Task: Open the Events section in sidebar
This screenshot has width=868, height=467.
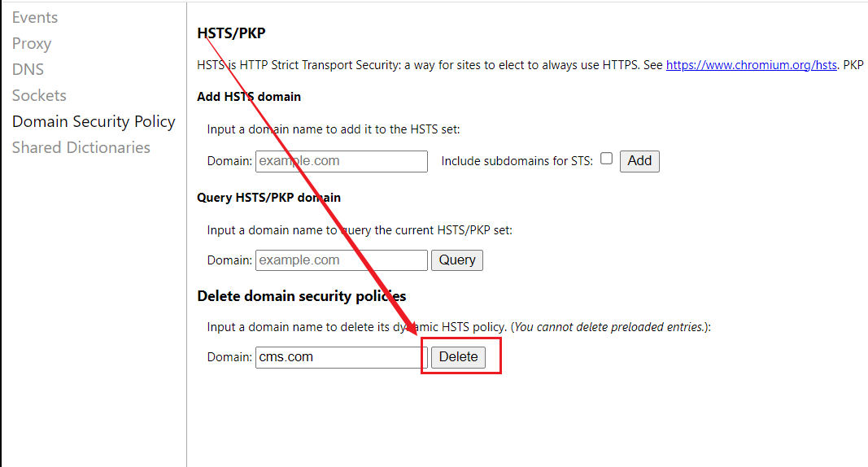Action: 35,18
